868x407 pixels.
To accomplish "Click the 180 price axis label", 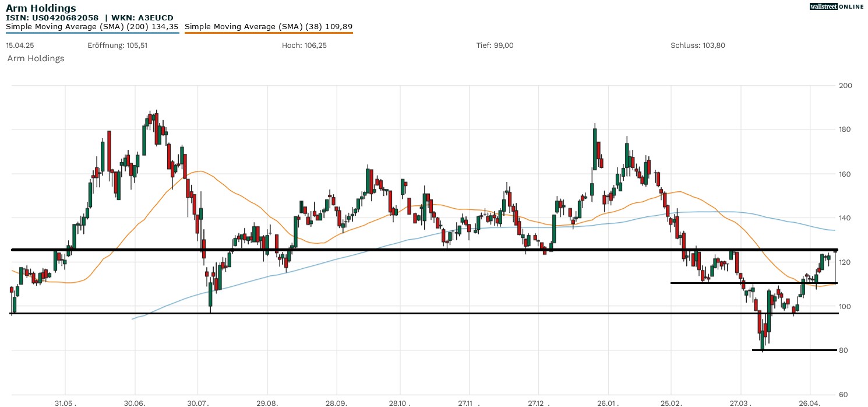I will click(845, 129).
